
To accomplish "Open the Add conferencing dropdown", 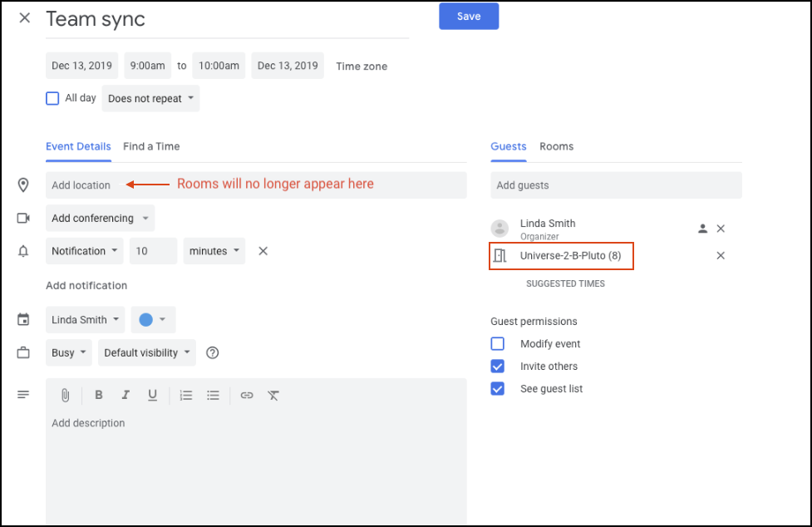I will [x=100, y=218].
